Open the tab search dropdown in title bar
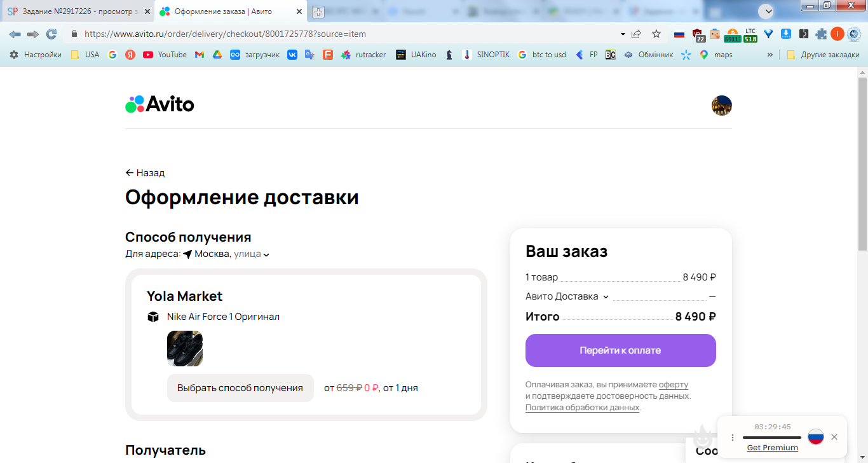The height and width of the screenshot is (463, 868). [766, 11]
